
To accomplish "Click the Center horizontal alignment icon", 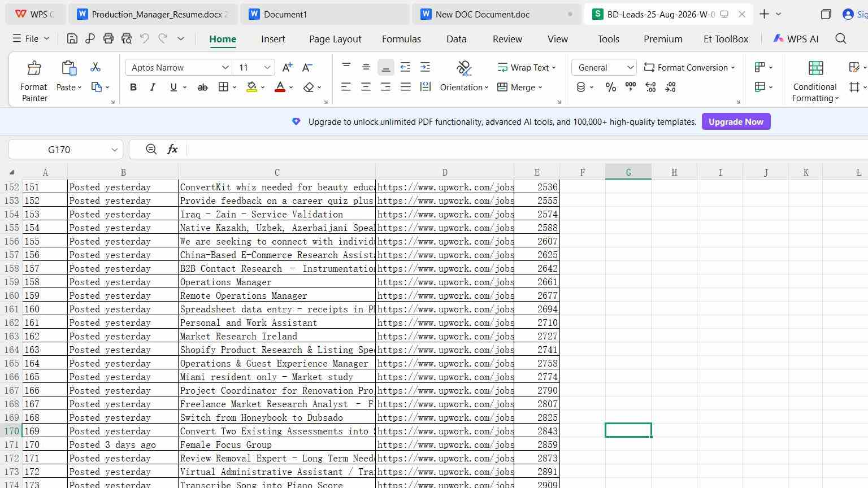I will [x=366, y=87].
